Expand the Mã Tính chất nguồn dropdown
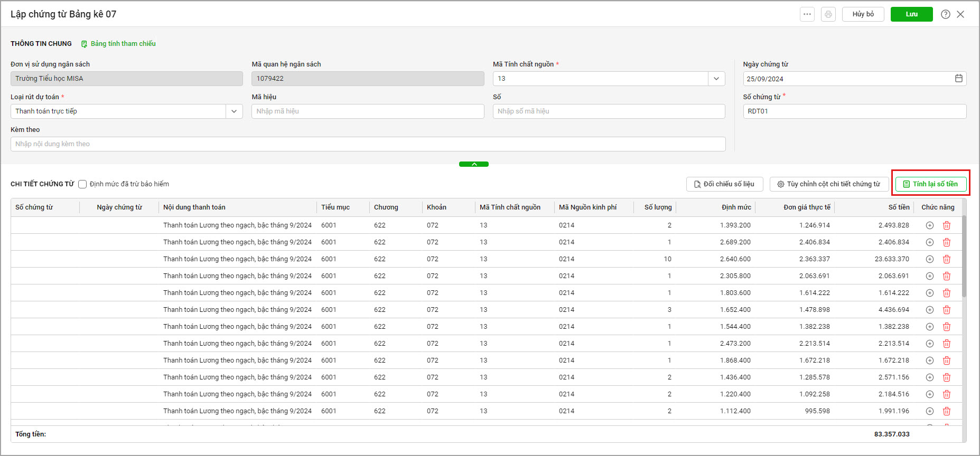This screenshot has height=456, width=980. pyautogui.click(x=716, y=79)
